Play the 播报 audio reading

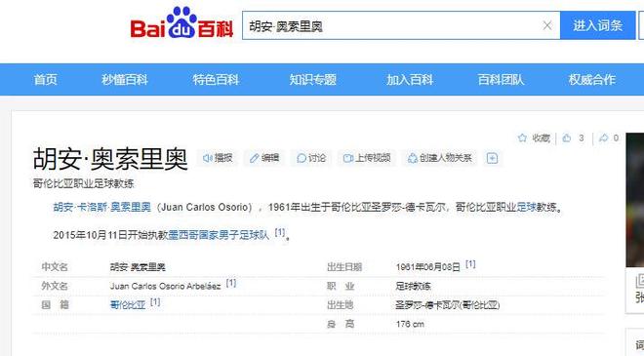click(219, 158)
